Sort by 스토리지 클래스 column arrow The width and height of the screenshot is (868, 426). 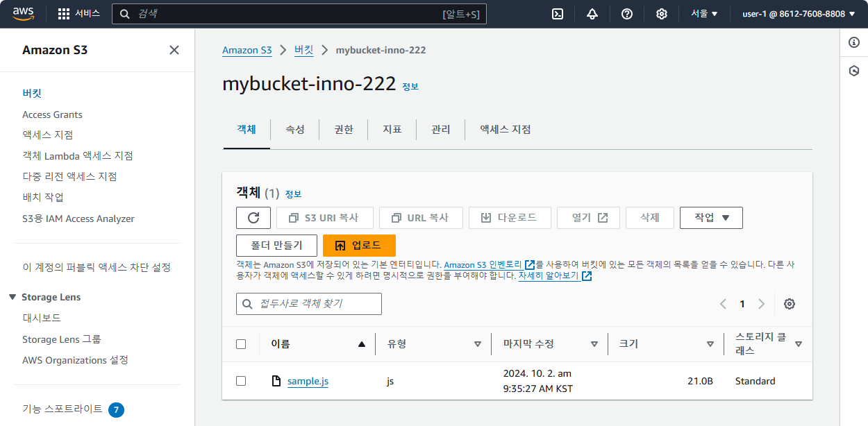[799, 344]
